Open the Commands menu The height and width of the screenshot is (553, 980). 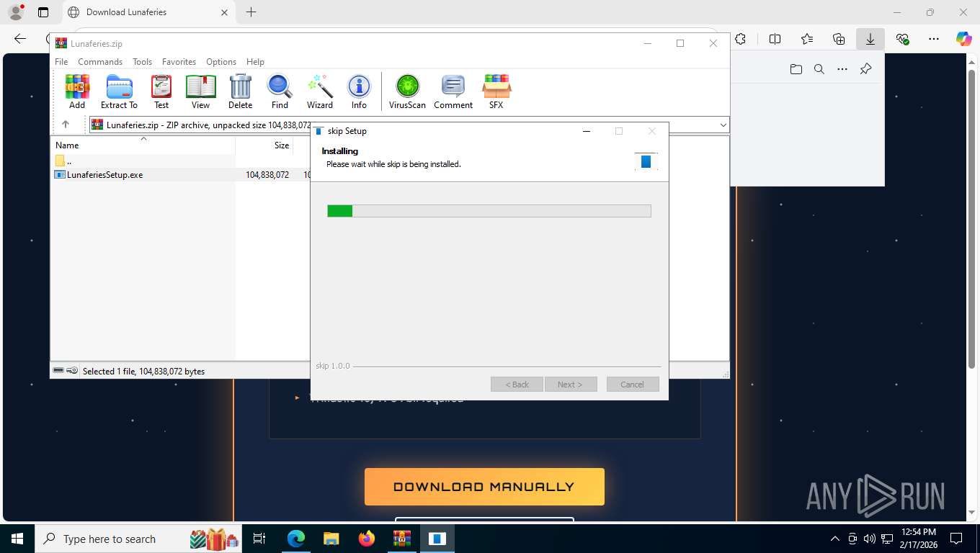coord(100,62)
